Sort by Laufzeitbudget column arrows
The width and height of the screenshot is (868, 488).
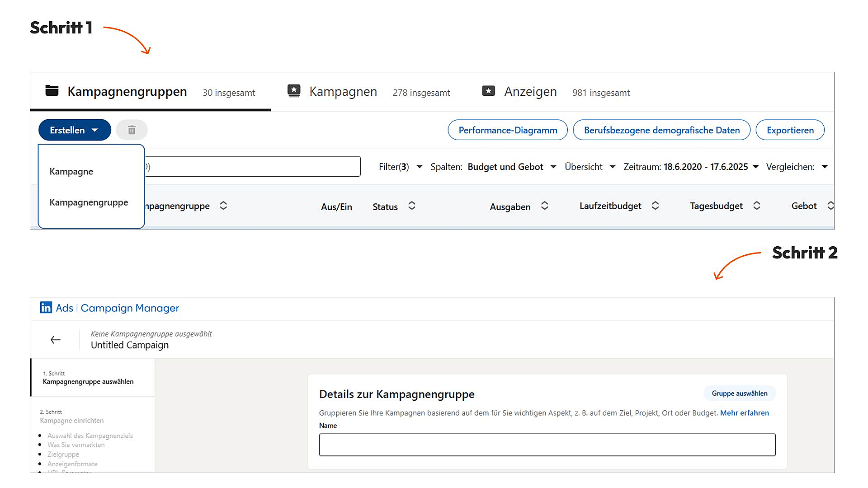(655, 206)
